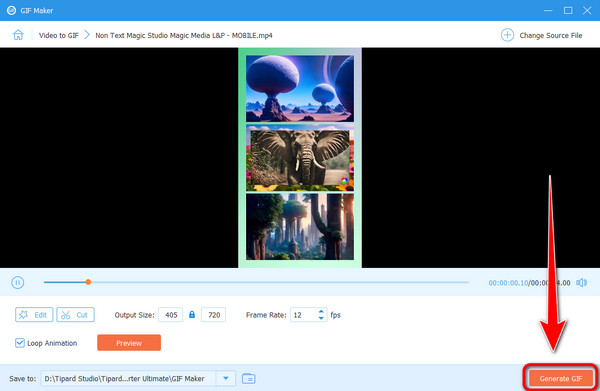The image size is (600, 391).
Task: Toggle the aspect ratio lock icon
Action: point(192,314)
